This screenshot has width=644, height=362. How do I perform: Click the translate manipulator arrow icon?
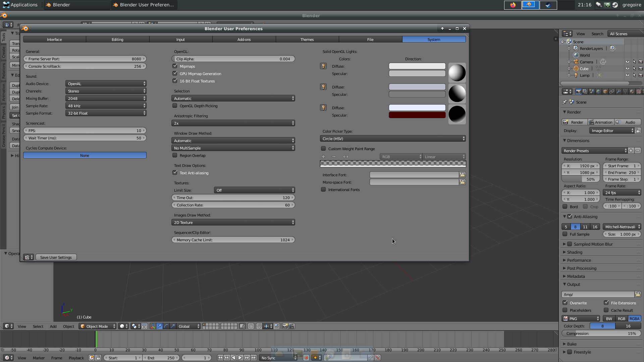click(159, 326)
